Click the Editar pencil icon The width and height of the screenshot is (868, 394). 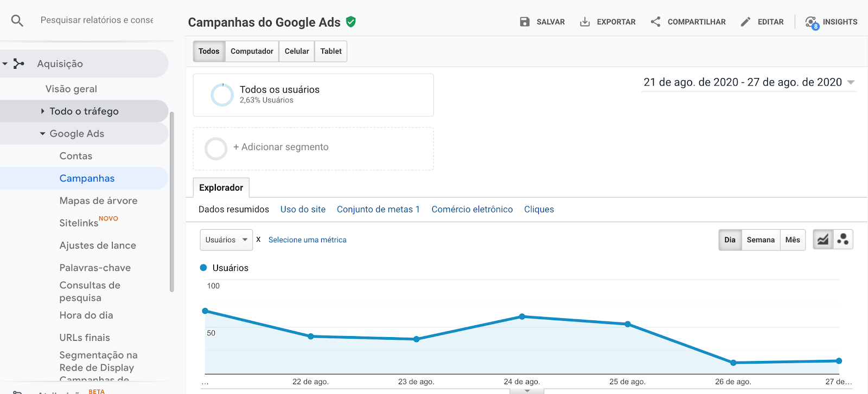click(x=746, y=22)
